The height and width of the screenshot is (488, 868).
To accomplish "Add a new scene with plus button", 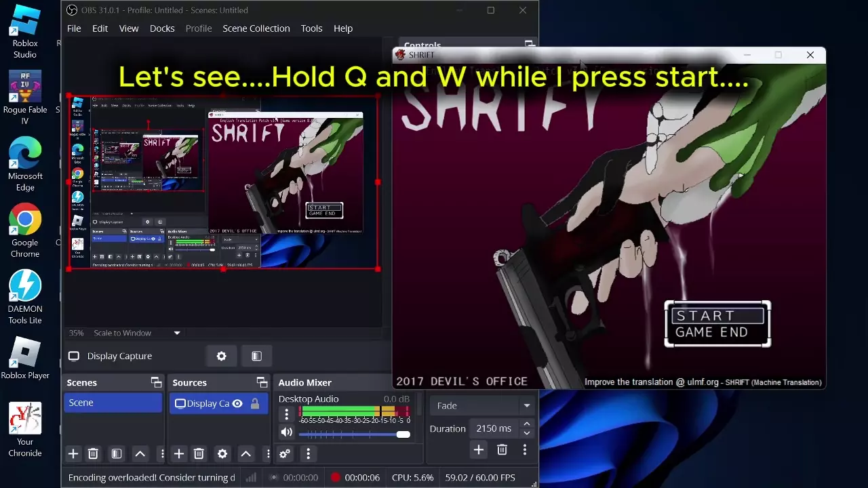I will (73, 453).
